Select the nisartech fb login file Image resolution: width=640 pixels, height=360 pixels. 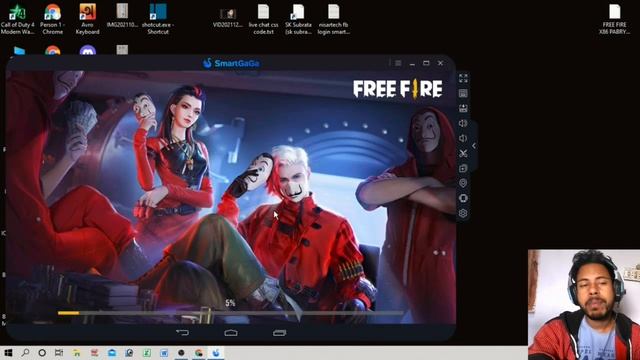333,19
